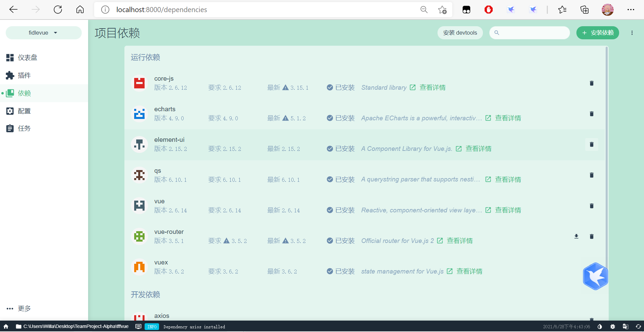Go to browser home page icon
This screenshot has width=644, height=332.
pos(80,9)
